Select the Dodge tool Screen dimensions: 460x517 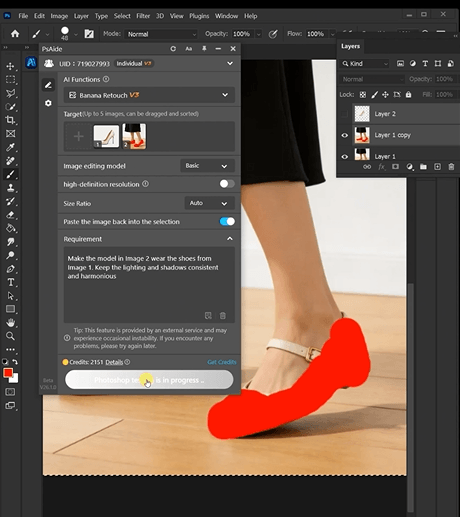pos(10,255)
